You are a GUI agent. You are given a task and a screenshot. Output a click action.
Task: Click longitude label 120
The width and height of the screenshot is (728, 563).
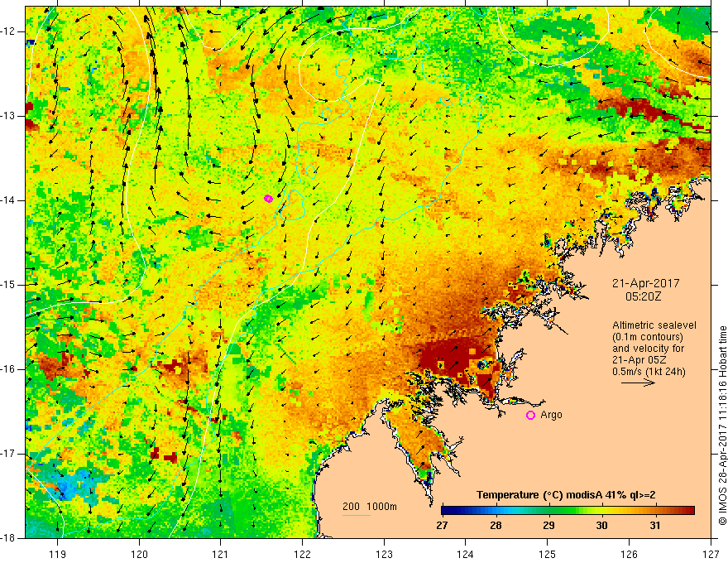(x=139, y=554)
